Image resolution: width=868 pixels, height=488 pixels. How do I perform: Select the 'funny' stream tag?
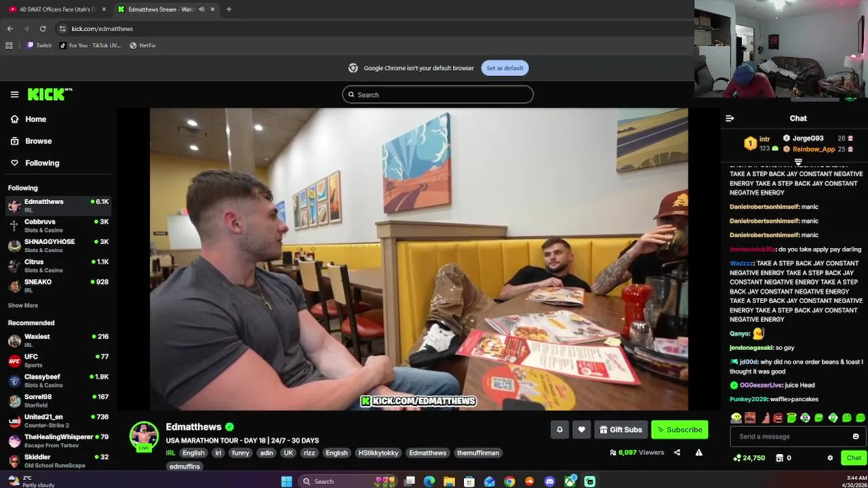[x=240, y=453]
